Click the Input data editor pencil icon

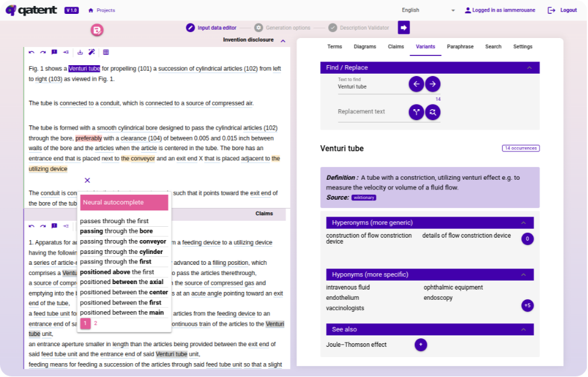[191, 28]
